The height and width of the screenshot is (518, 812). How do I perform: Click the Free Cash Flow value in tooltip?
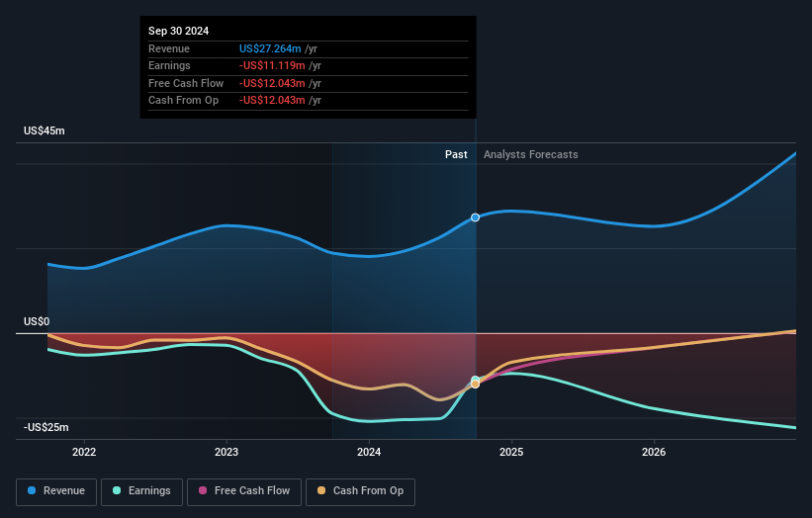pos(272,83)
